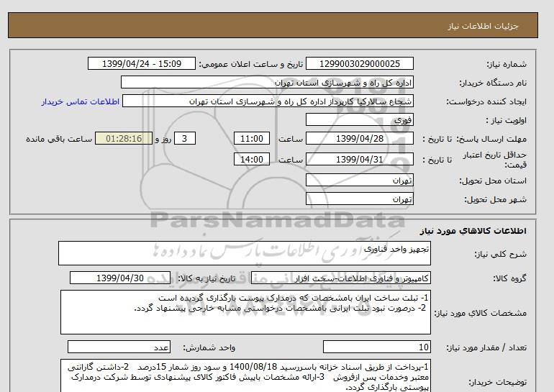The height and width of the screenshot is (392, 554).
Task: Click the label گروه کالا
Action: [x=509, y=278]
